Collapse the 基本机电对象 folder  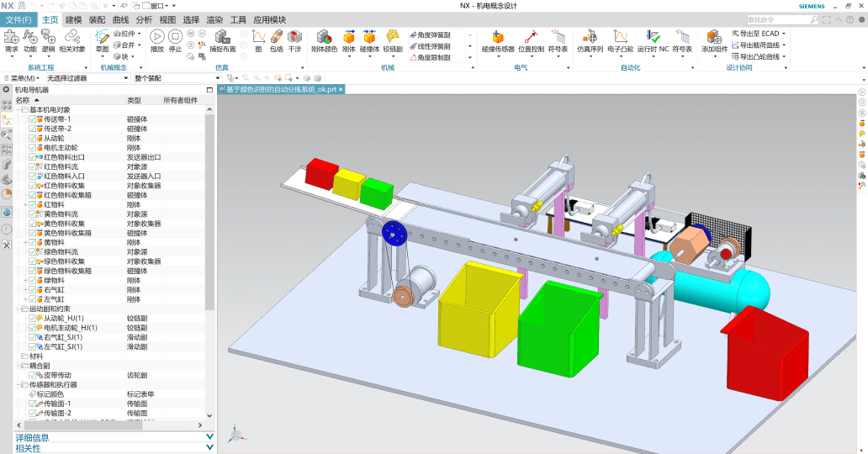tap(19, 109)
